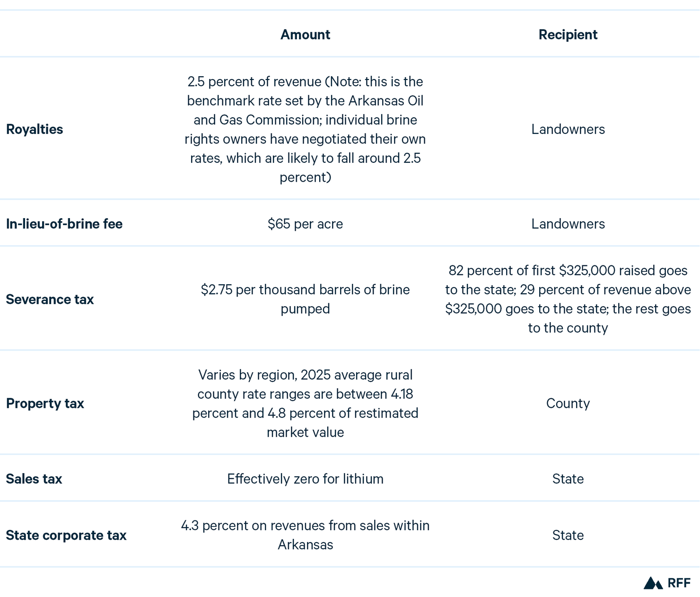The width and height of the screenshot is (700, 597).
Task: Click Landowners in the In-lieu-of-brine fee row
Action: point(568,224)
